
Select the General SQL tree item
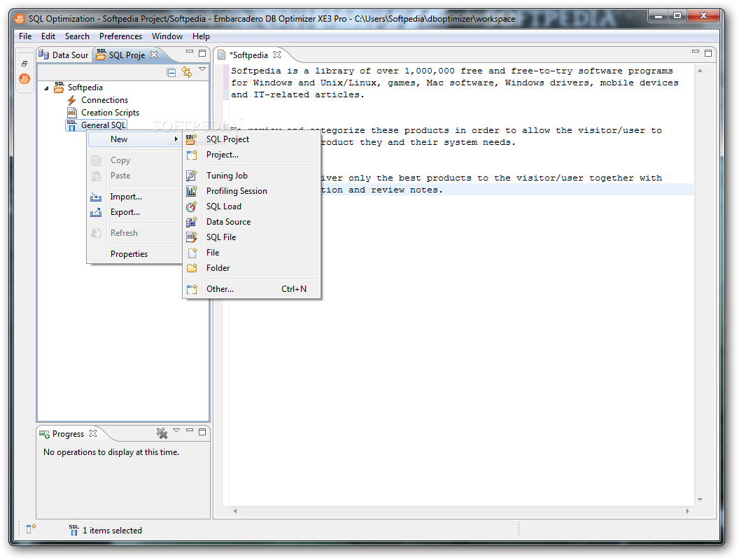(103, 125)
